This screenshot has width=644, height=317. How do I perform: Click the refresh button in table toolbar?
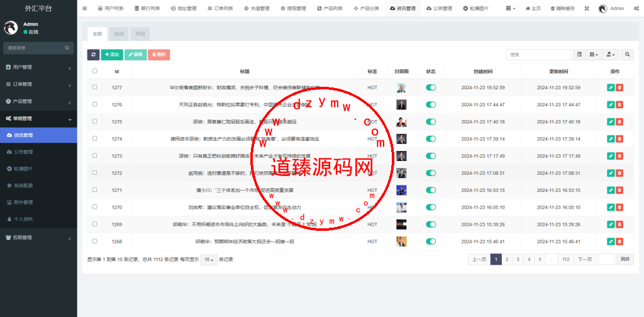[x=93, y=55]
